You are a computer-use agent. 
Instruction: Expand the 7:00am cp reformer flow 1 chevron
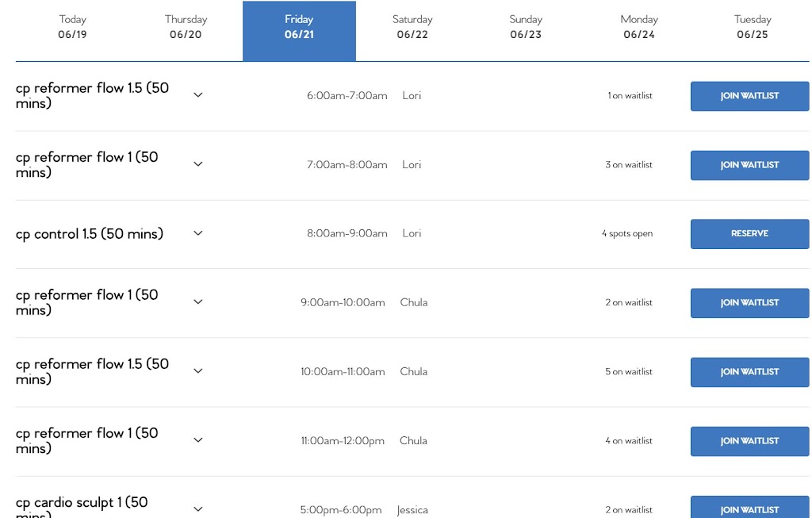[x=198, y=164]
